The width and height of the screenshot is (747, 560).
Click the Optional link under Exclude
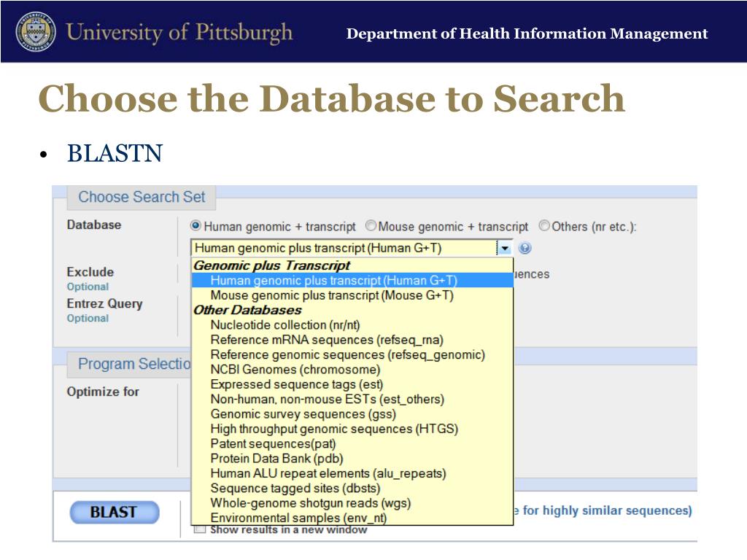pos(88,287)
